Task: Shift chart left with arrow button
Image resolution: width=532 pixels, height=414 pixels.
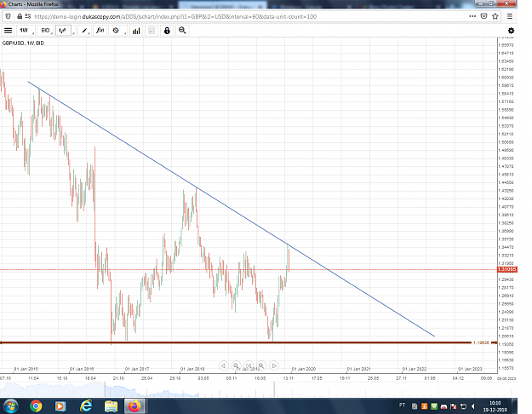Action: coord(223,365)
